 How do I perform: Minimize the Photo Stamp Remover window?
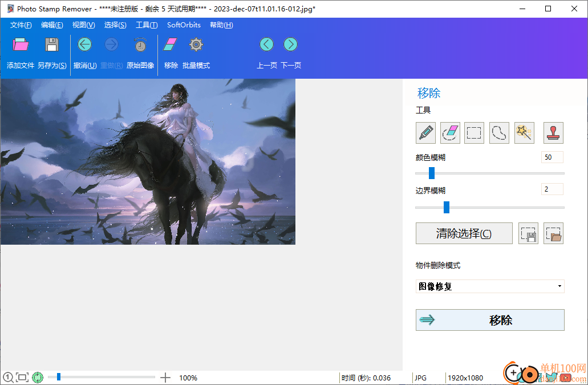tap(522, 9)
